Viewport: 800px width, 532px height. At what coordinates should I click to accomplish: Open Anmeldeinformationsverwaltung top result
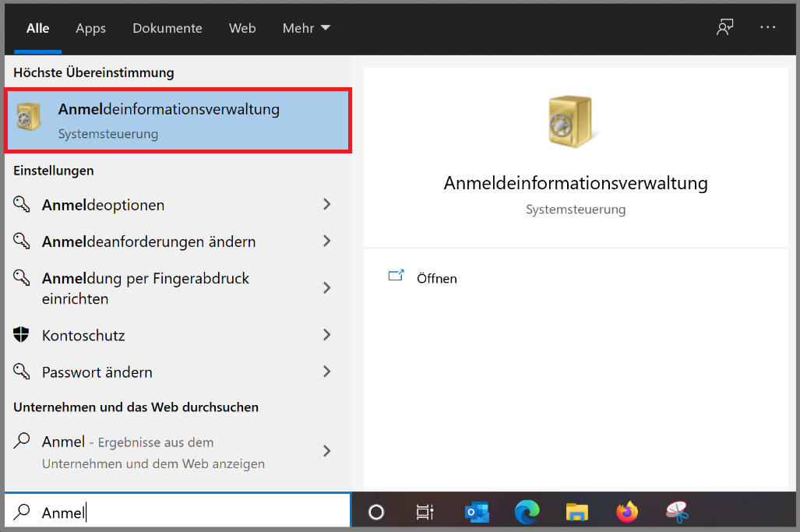pyautogui.click(x=178, y=121)
